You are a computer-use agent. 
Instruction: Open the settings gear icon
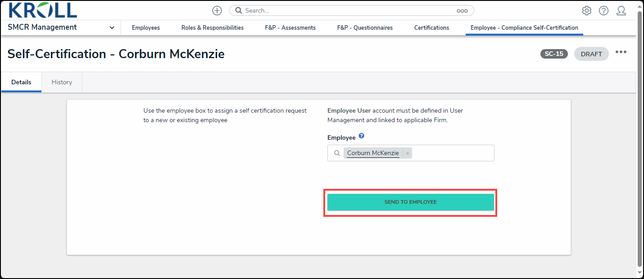[x=586, y=10]
